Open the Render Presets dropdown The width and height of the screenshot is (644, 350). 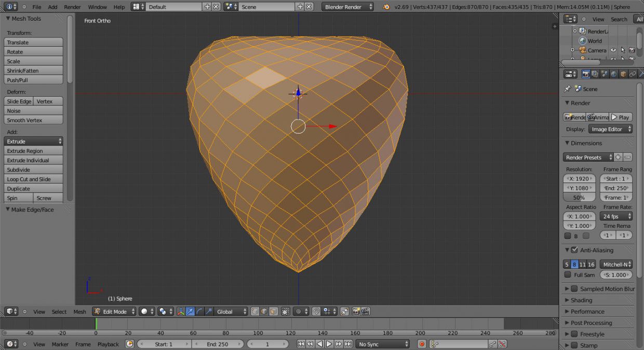tap(588, 157)
